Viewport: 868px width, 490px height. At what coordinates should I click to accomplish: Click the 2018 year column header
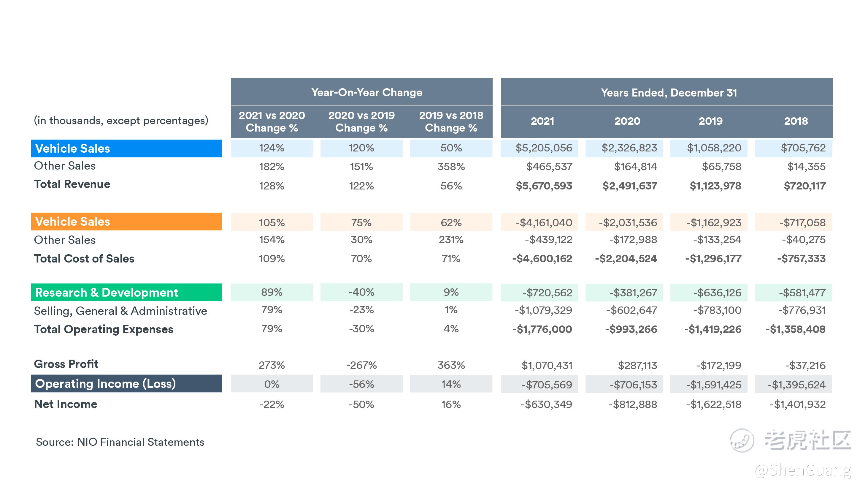pos(796,121)
